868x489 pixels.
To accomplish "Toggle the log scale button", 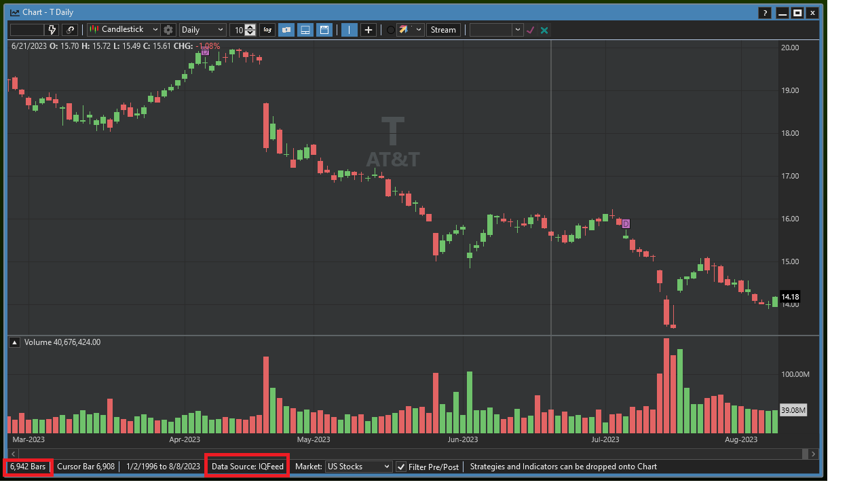I will pos(267,30).
